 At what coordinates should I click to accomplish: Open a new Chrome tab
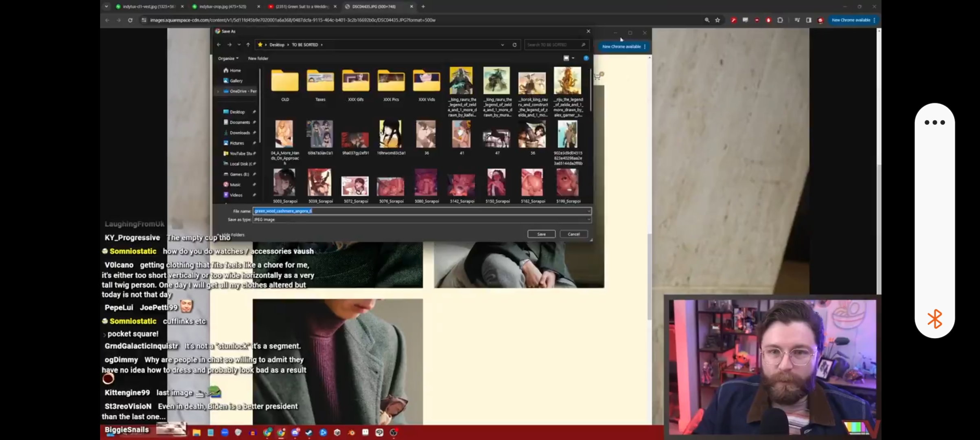pyautogui.click(x=423, y=7)
